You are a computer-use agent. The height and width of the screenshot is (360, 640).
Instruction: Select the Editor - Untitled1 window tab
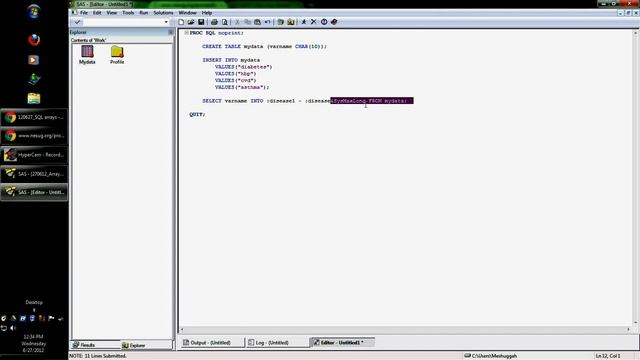click(x=342, y=342)
